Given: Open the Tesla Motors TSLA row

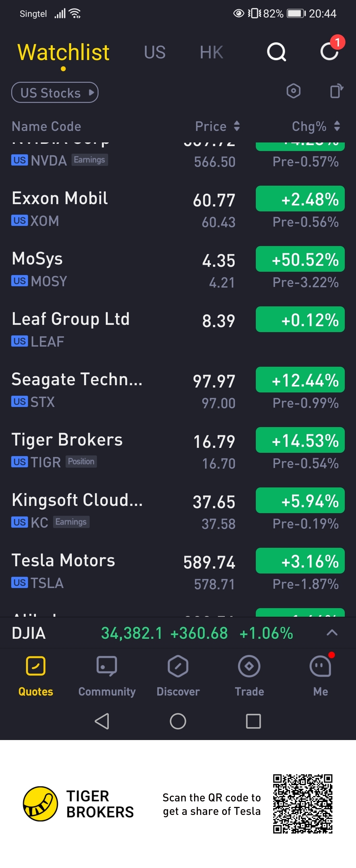Looking at the screenshot, I should [178, 571].
